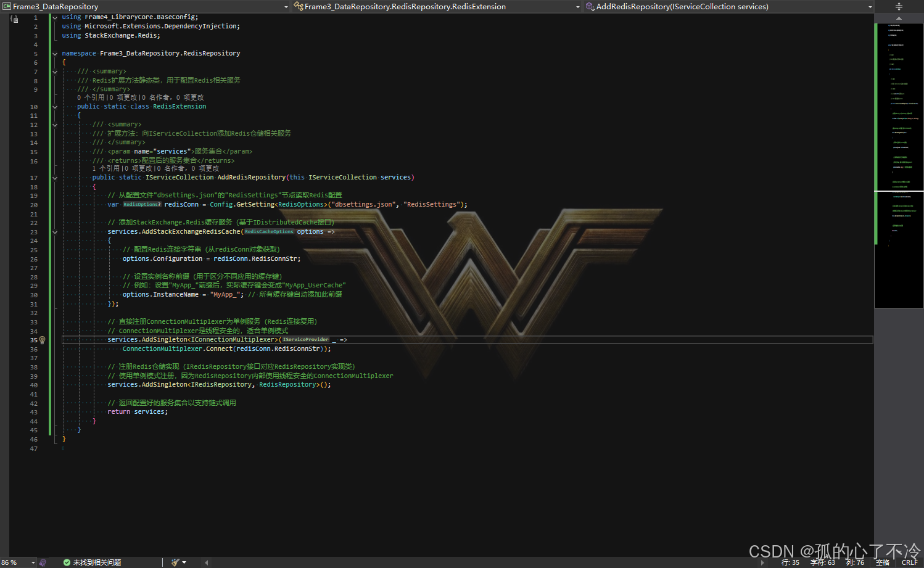Click the character indicator '字符: 63'
Screen dimensions: 924x568
(x=823, y=562)
